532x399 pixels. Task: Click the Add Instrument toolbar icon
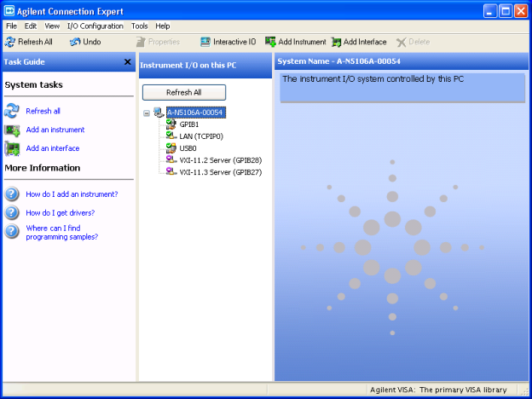point(270,42)
